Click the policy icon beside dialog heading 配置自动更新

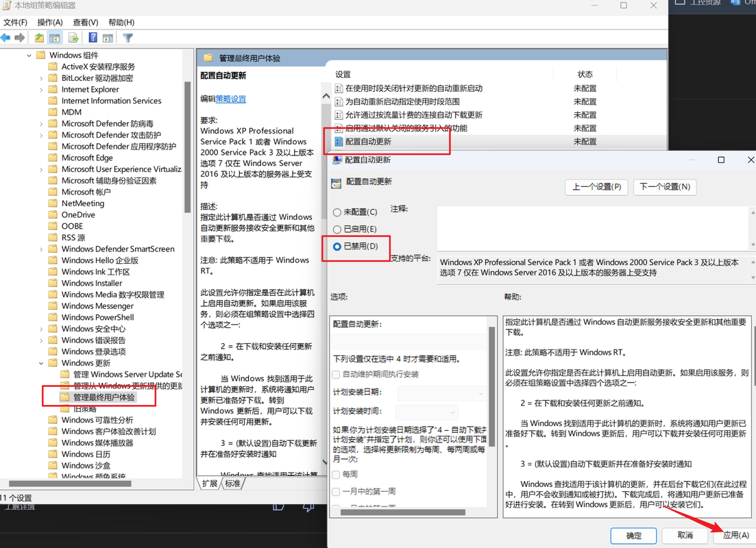coord(336,183)
